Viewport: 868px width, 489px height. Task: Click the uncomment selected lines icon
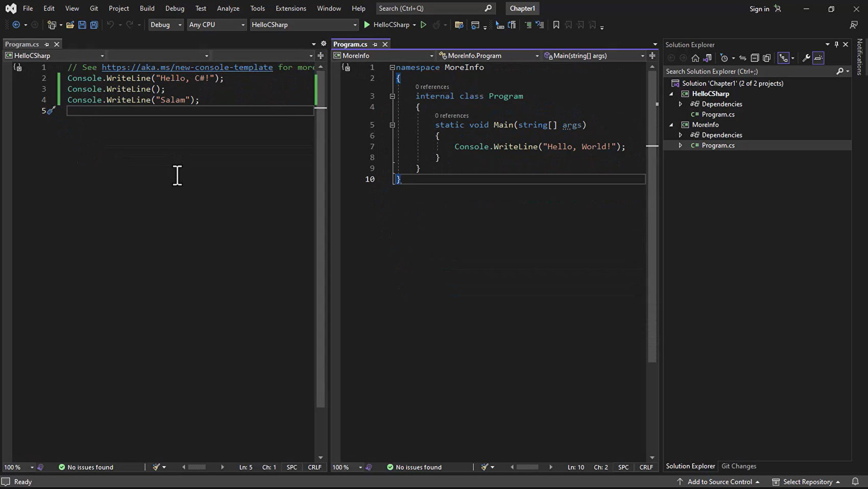click(540, 25)
